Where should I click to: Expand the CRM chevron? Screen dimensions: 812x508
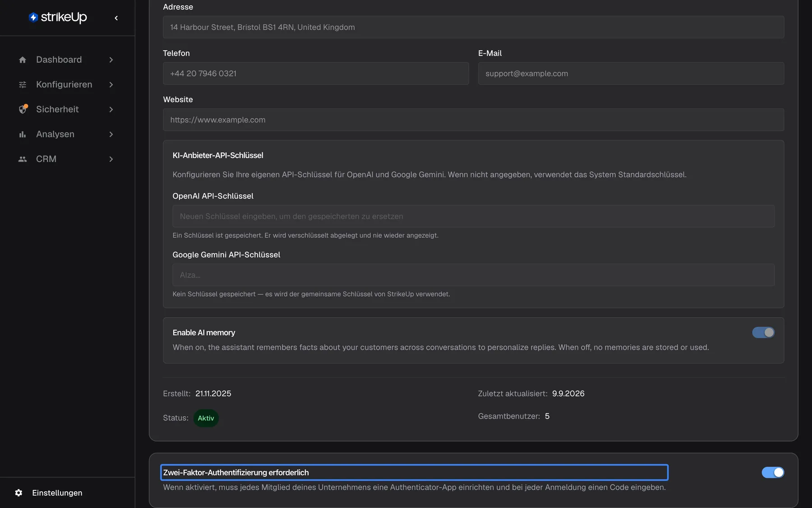(111, 159)
